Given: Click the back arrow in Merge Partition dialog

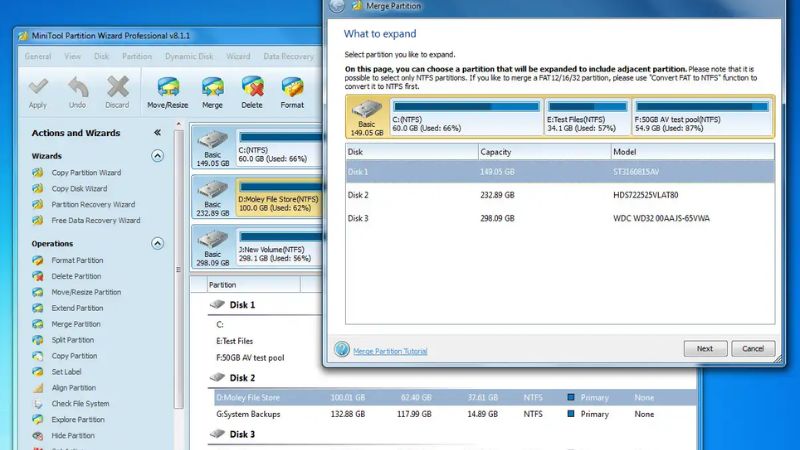Looking at the screenshot, I should click(337, 6).
